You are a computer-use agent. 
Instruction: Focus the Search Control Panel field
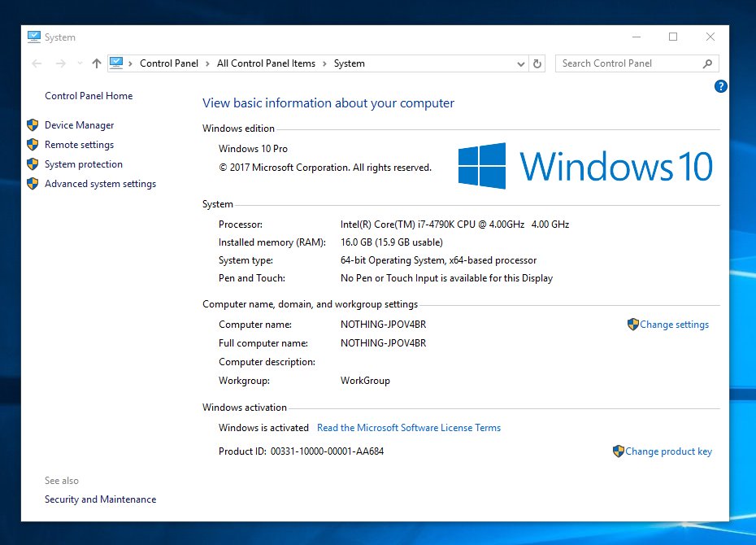[x=626, y=63]
